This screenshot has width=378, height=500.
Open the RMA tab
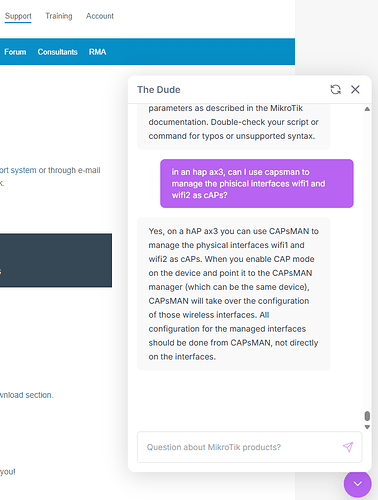coord(97,52)
